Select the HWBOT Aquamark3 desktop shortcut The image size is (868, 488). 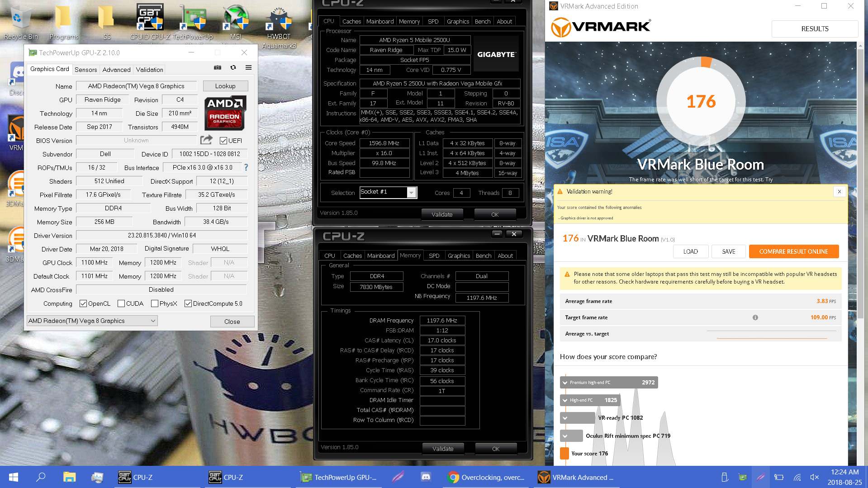coord(279,27)
